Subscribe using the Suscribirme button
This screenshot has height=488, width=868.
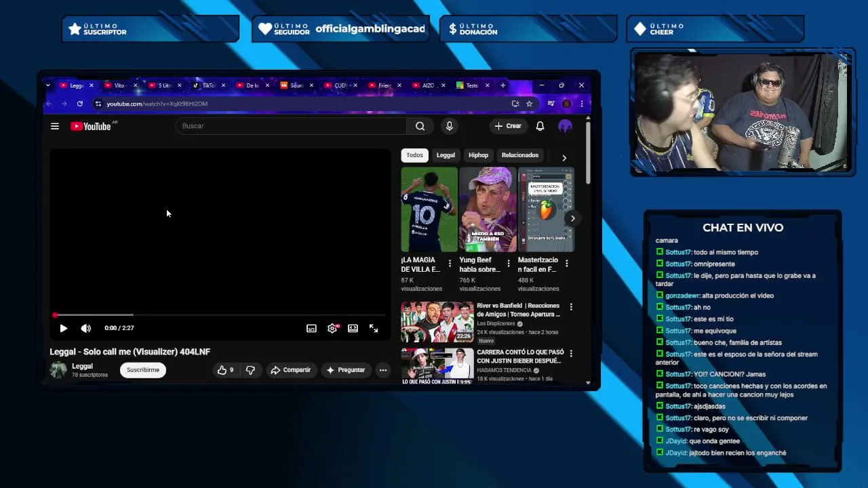click(143, 370)
